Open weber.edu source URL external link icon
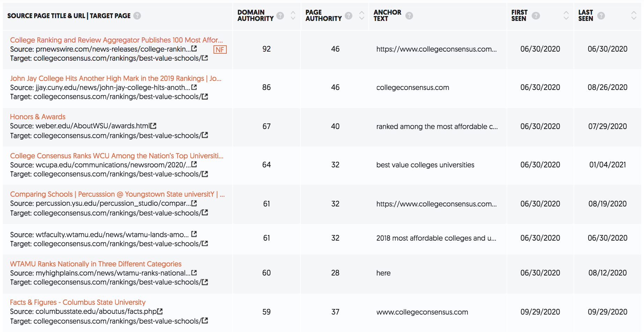This screenshot has width=644, height=332. [x=153, y=126]
